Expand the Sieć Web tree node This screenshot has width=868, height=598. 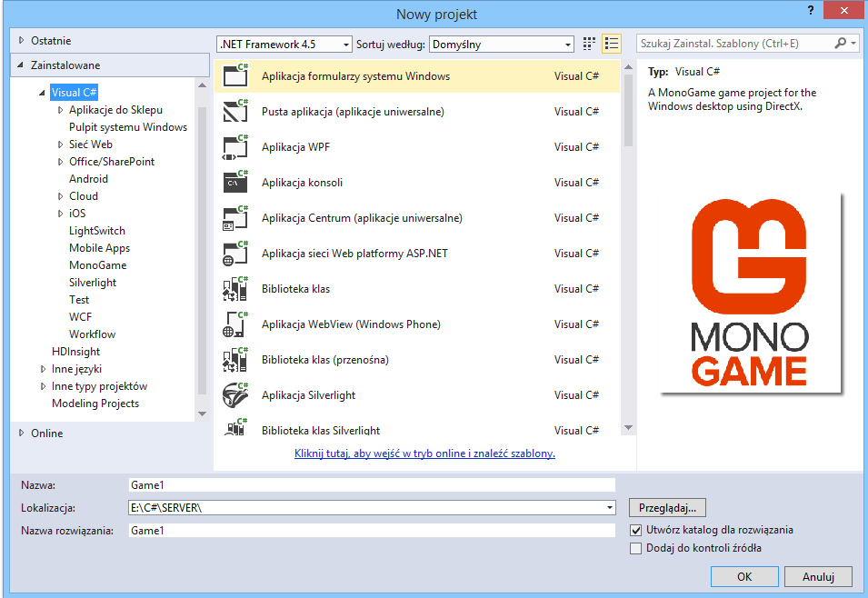[60, 145]
